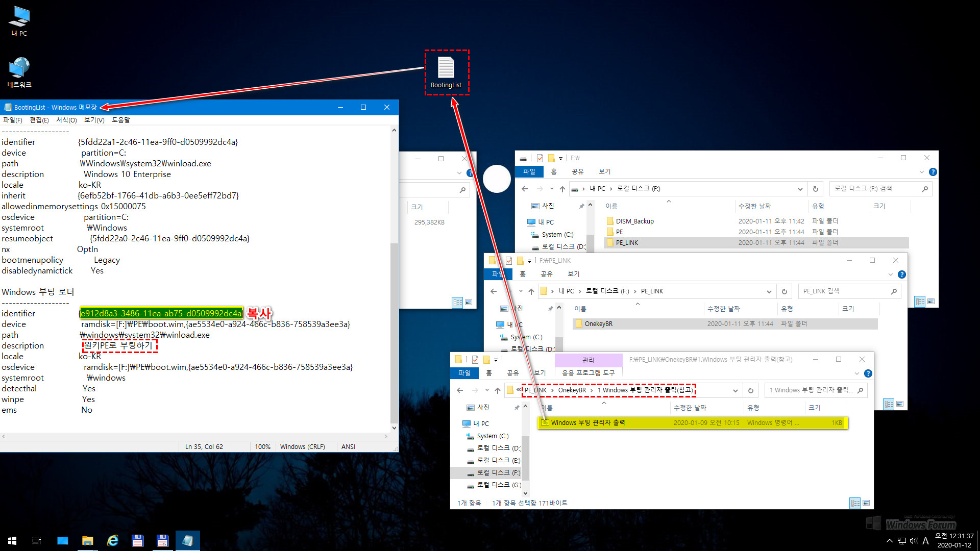Screen dimensions: 980x551
Task: Switch front Explorer to large icons view
Action: pos(866,503)
